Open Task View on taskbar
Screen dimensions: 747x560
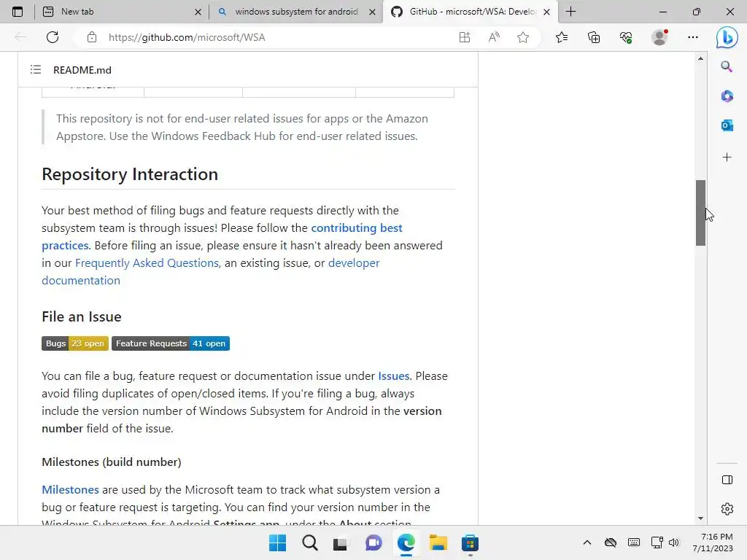click(340, 542)
